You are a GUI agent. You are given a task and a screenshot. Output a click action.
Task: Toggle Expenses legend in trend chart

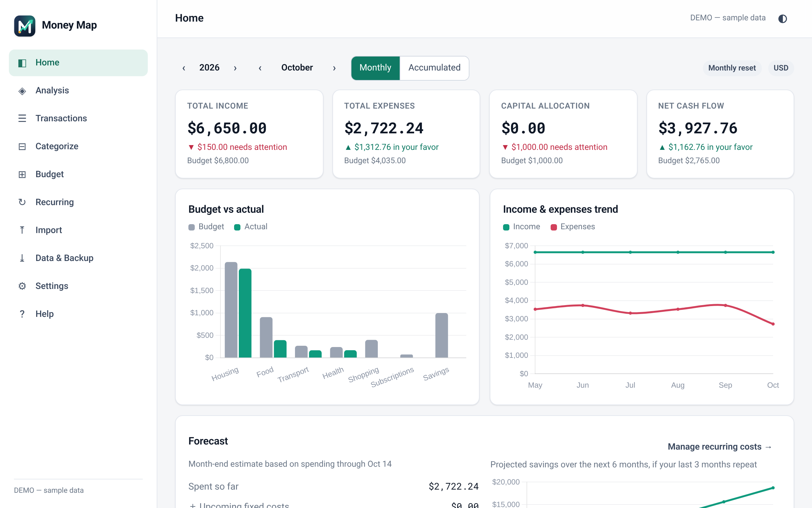click(x=573, y=227)
